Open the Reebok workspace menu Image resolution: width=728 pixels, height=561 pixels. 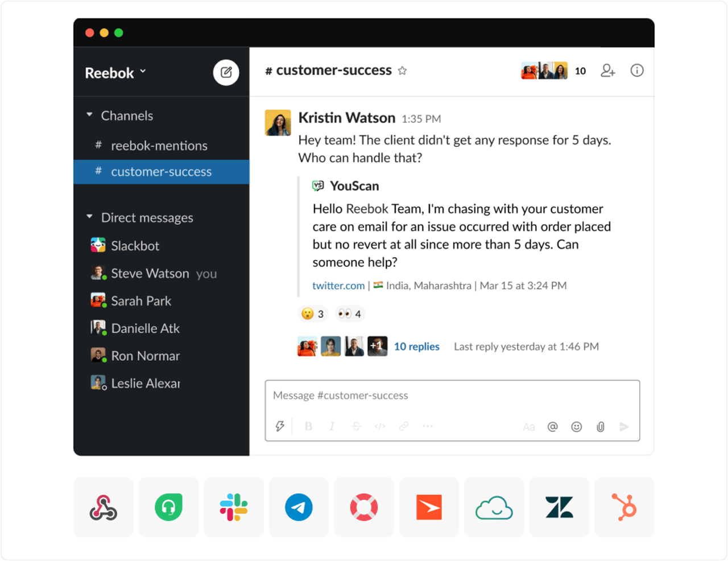(115, 72)
